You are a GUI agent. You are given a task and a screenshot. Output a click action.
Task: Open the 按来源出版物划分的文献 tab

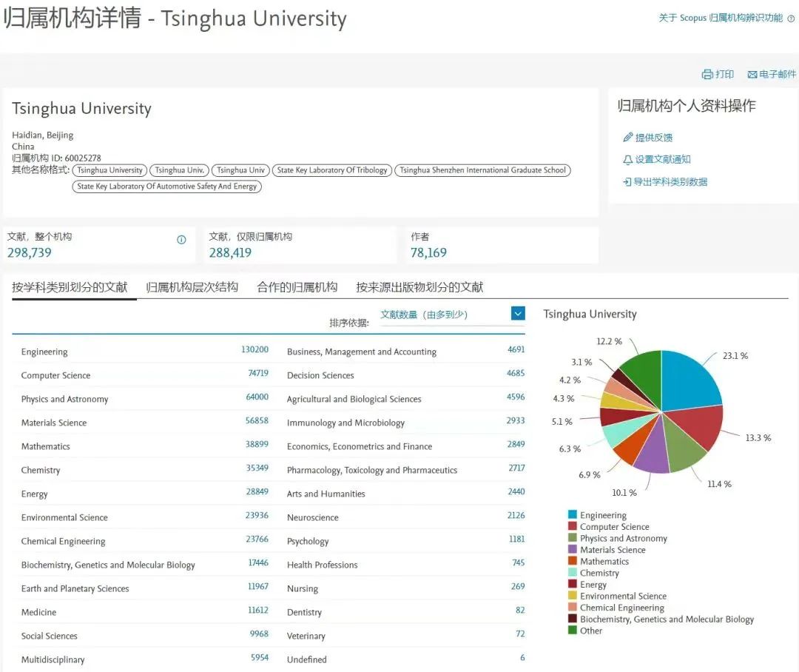tap(419, 287)
